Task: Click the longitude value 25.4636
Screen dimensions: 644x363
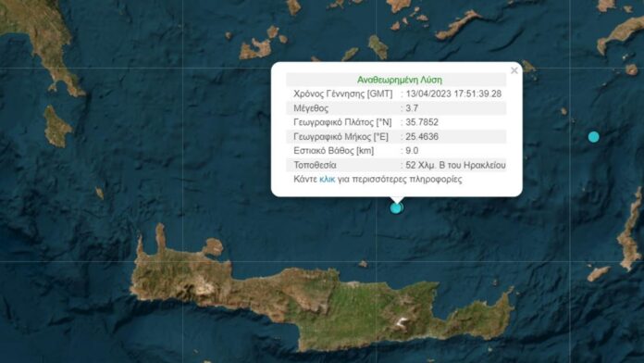Action: click(x=422, y=136)
